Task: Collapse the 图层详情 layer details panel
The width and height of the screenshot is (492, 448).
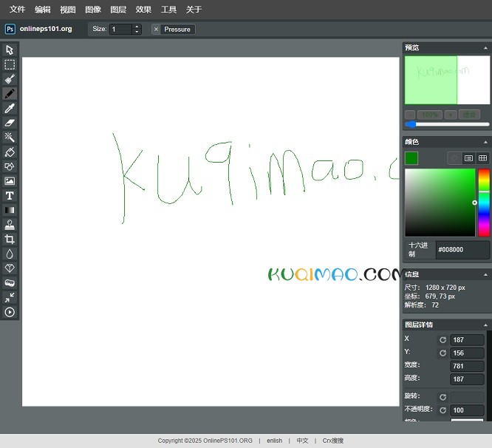Action: [x=485, y=325]
